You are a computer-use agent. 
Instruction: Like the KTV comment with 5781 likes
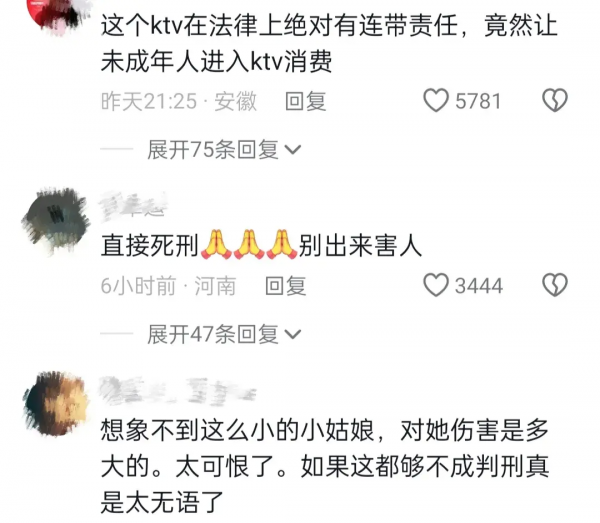[x=435, y=100]
